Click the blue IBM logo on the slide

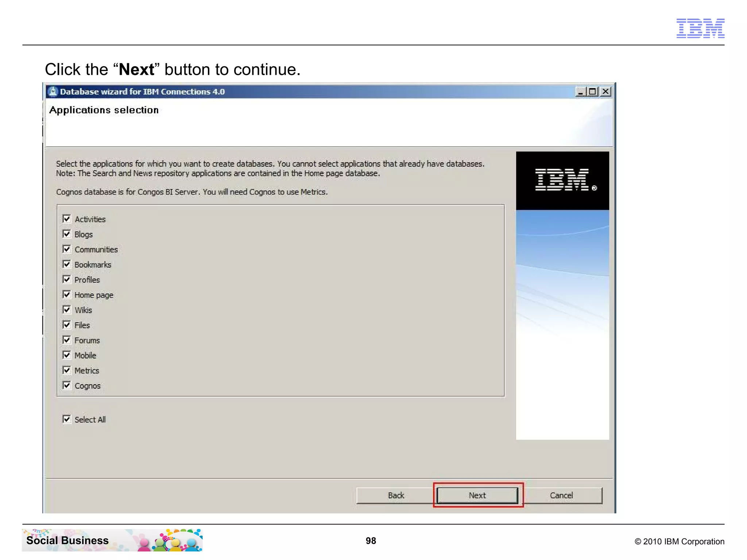tap(700, 28)
